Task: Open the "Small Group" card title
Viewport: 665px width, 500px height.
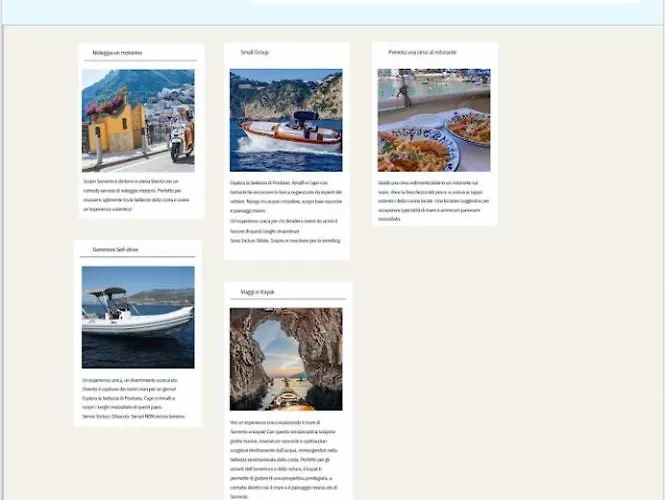Action: tap(254, 52)
